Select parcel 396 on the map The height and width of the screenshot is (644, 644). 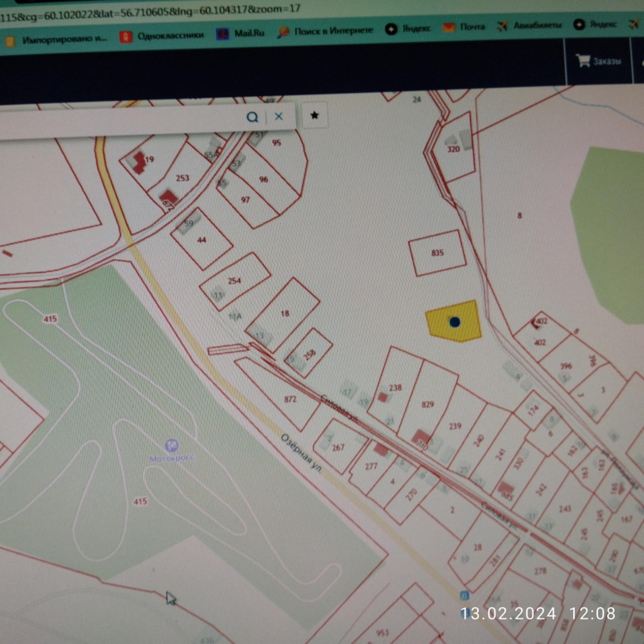(566, 366)
